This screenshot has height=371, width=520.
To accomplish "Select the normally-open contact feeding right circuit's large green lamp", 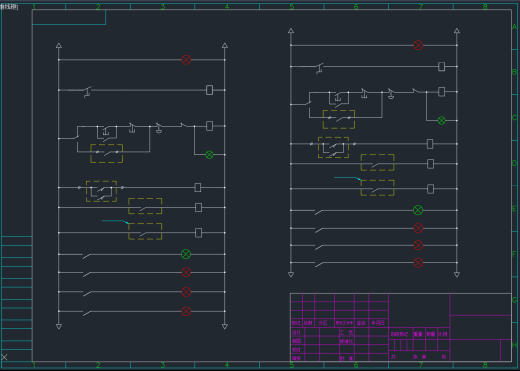I will click(319, 212).
